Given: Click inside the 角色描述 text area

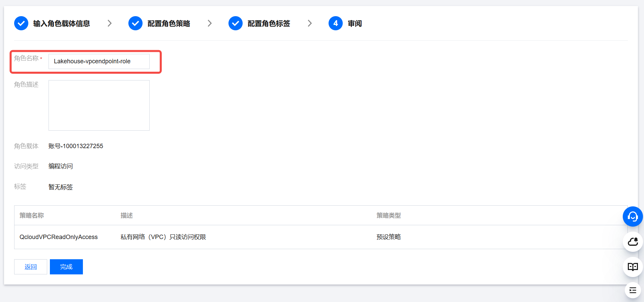Looking at the screenshot, I should (x=99, y=105).
